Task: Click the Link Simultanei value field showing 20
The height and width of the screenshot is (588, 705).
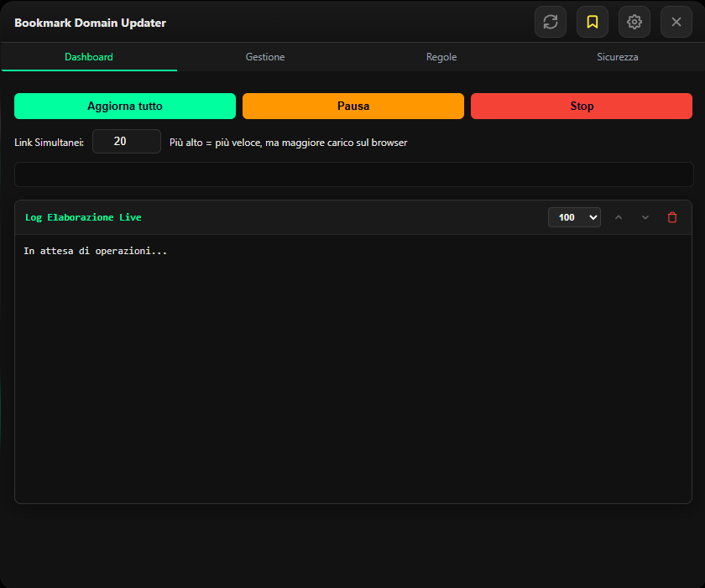Action: (126, 141)
